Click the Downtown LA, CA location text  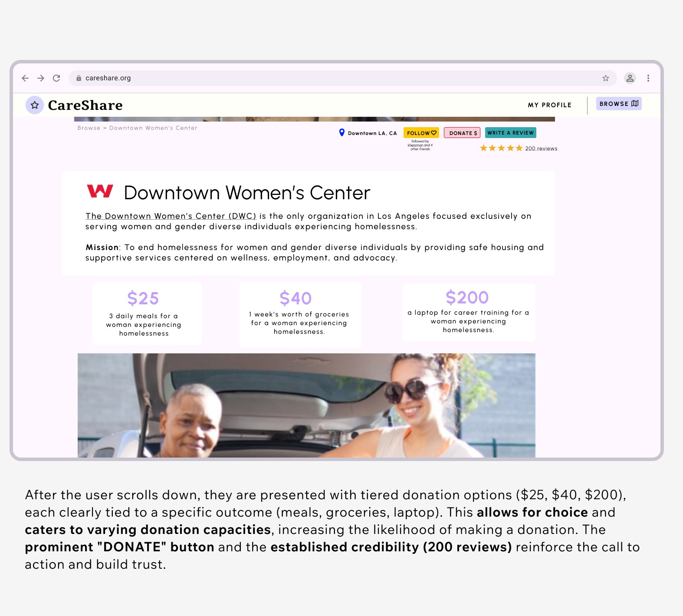372,133
